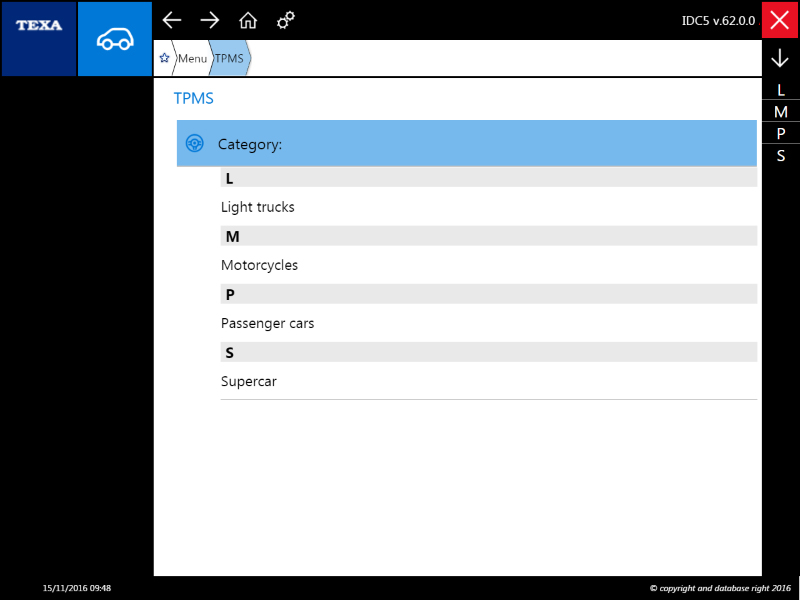Jump to letter P in index sidebar
800x600 pixels.
pos(781,134)
